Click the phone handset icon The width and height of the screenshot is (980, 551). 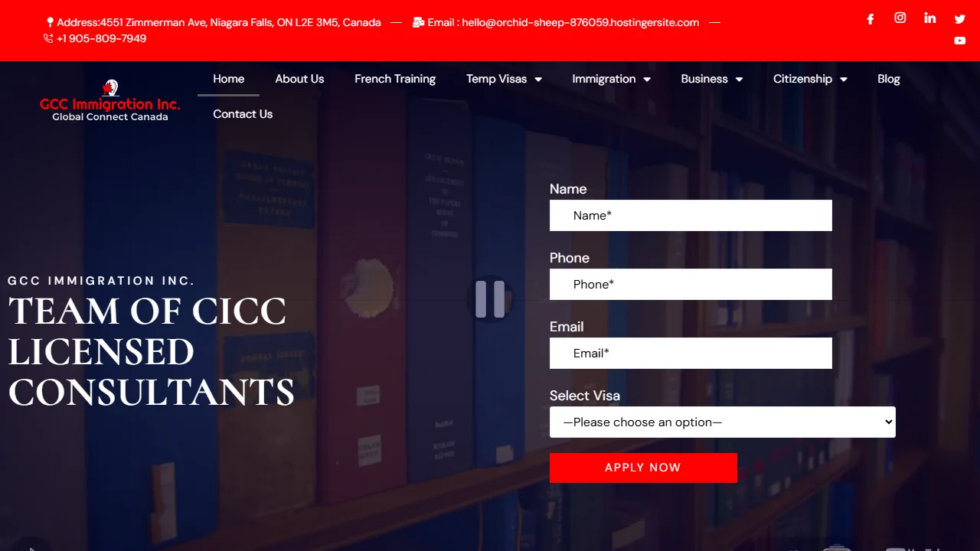(x=48, y=38)
